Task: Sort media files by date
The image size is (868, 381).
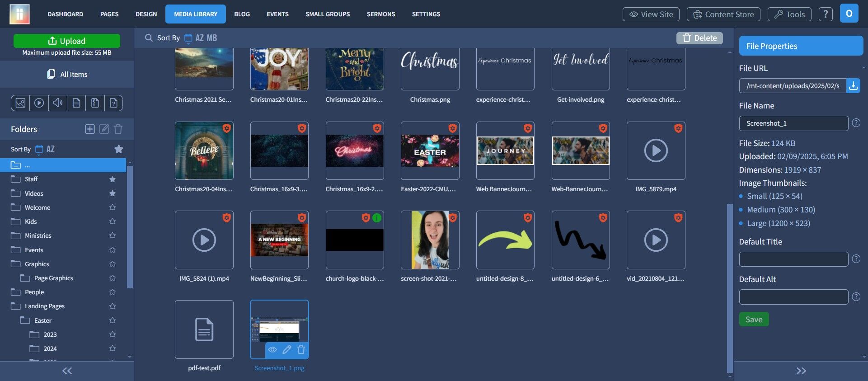Action: click(x=188, y=38)
